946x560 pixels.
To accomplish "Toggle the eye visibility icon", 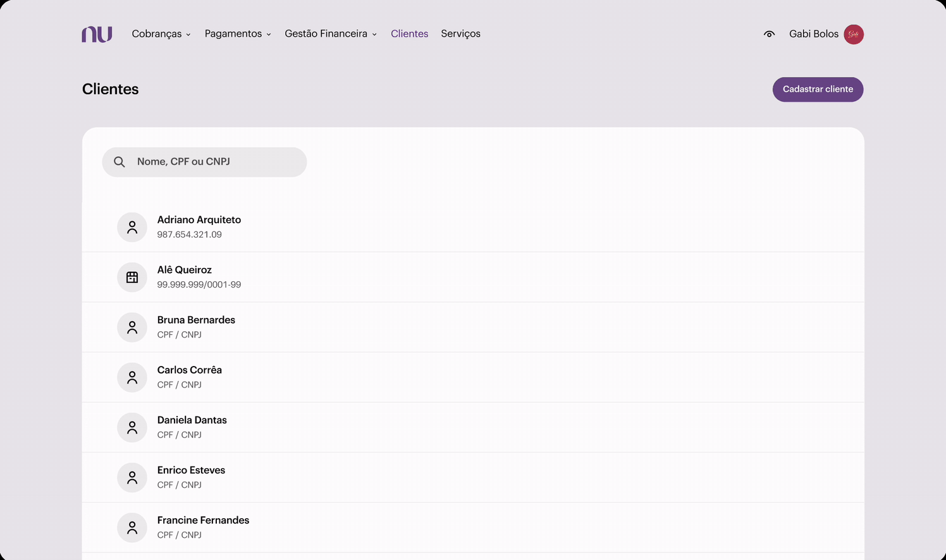I will pyautogui.click(x=769, y=34).
